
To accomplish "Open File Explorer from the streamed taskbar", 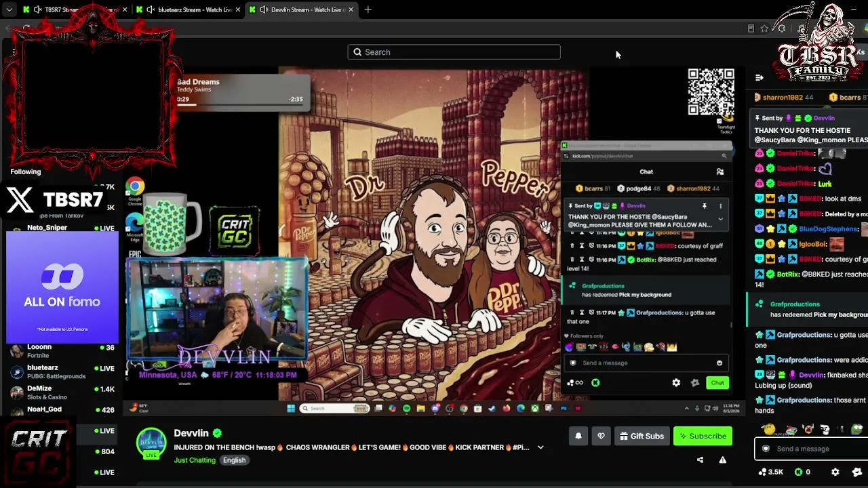I will pyautogui.click(x=421, y=409).
